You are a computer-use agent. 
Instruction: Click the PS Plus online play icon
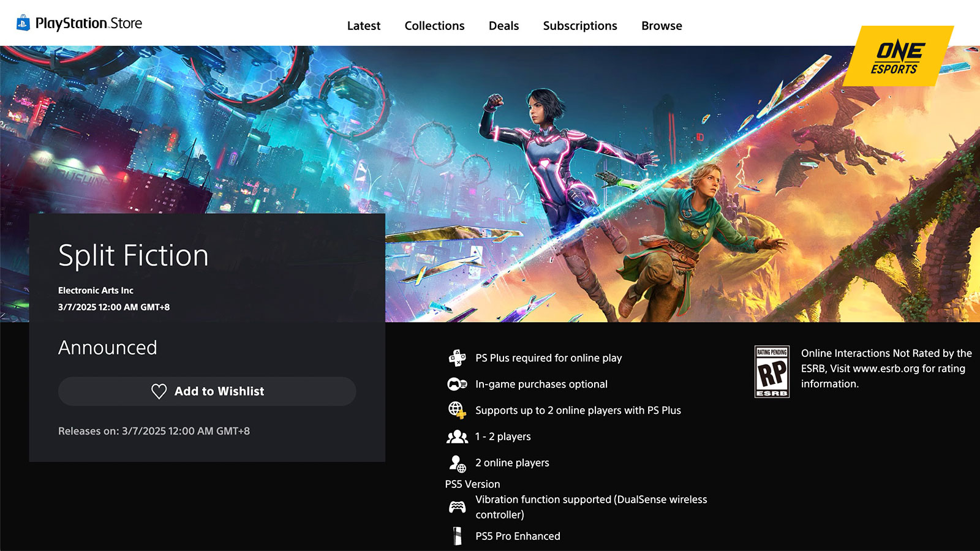(457, 358)
